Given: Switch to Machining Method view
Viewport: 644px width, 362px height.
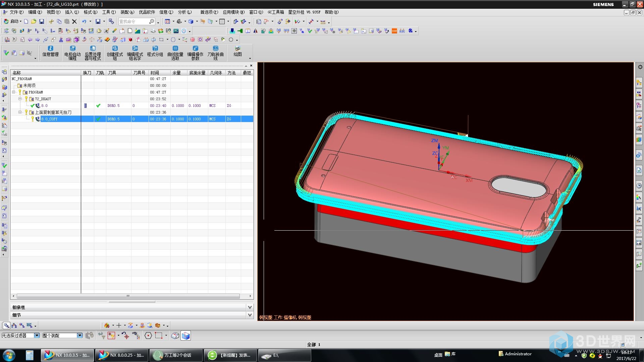Looking at the screenshot, I should (x=30, y=325).
